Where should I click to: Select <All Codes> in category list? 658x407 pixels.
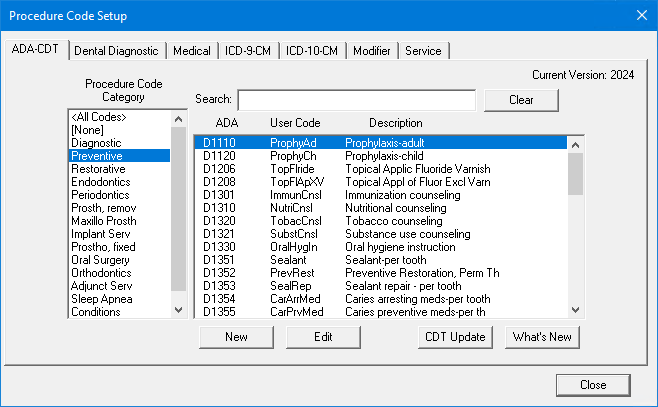(101, 118)
